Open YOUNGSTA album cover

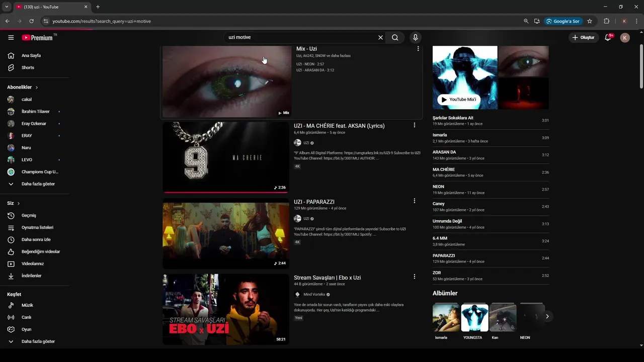click(x=474, y=317)
